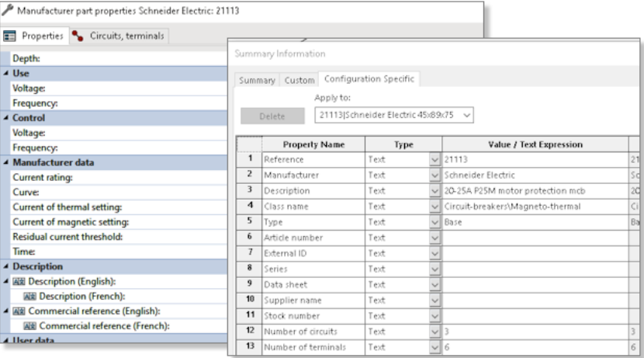
Task: Click the empty Data sheet value cell
Action: (x=535, y=284)
